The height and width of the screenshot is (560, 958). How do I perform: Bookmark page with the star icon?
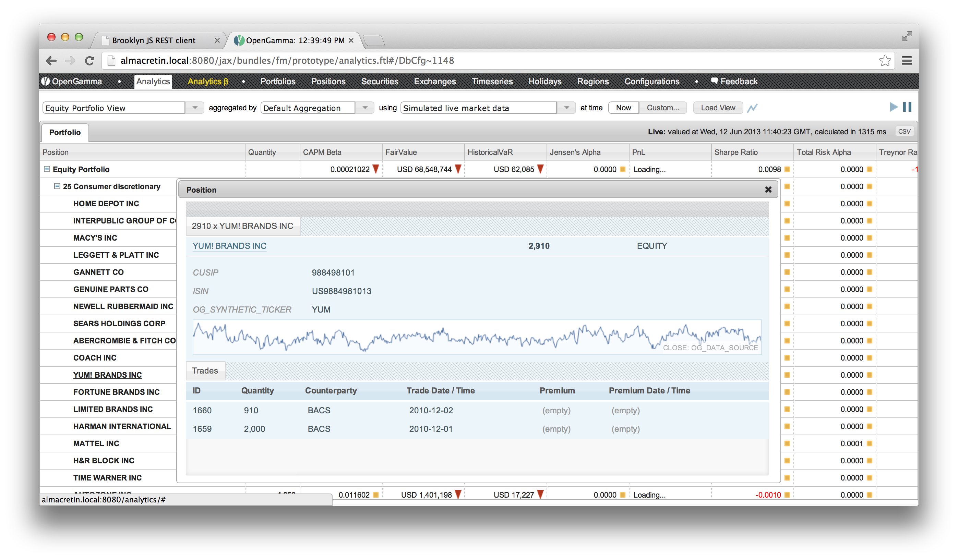pyautogui.click(x=885, y=61)
